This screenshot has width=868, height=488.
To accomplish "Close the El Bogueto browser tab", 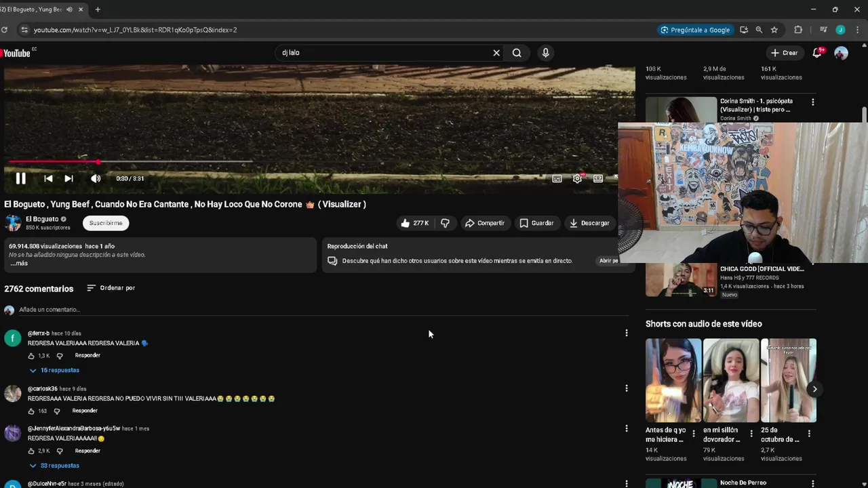I will (x=81, y=9).
